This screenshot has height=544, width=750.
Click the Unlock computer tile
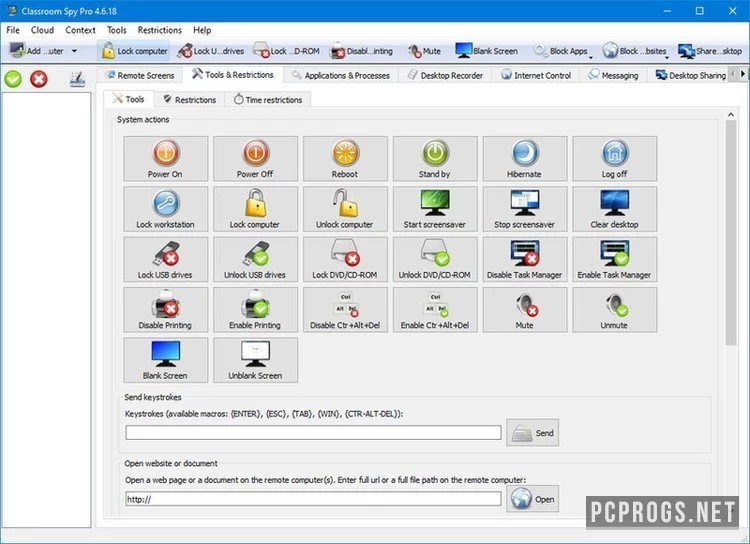click(x=345, y=209)
